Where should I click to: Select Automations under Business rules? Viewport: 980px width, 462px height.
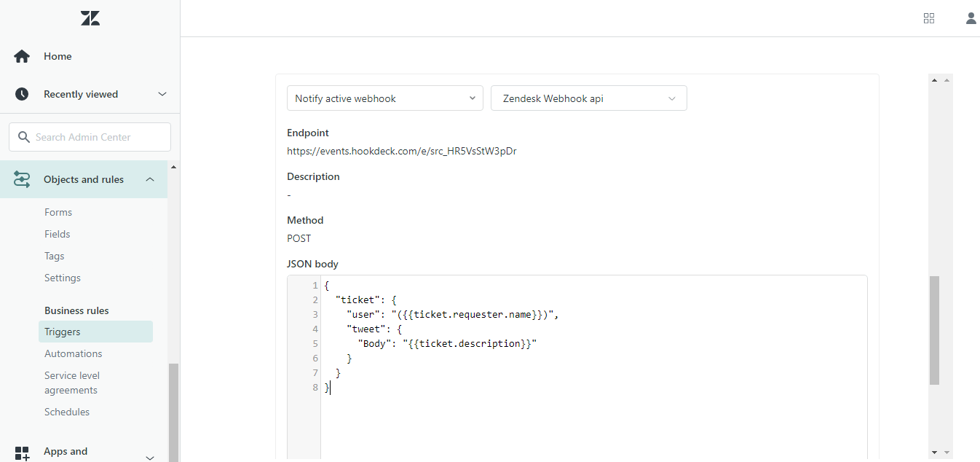(73, 353)
